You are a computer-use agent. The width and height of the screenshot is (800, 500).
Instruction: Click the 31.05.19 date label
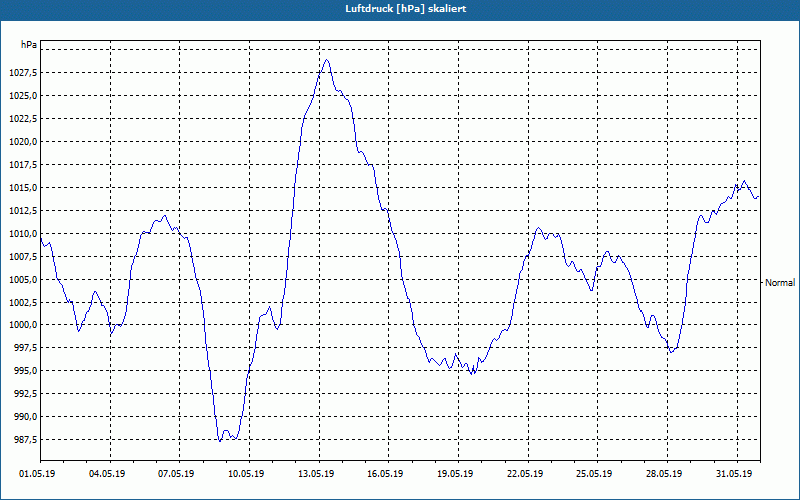[734, 474]
